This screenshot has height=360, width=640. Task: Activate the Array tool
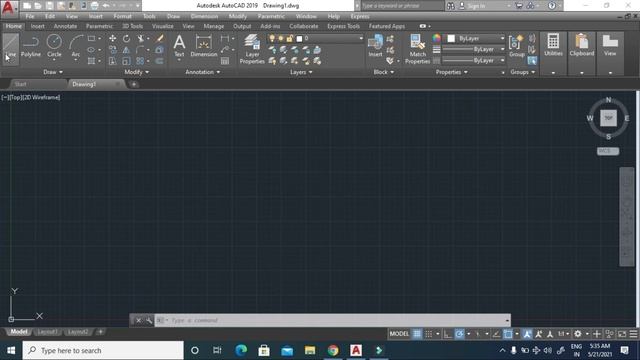click(x=140, y=61)
